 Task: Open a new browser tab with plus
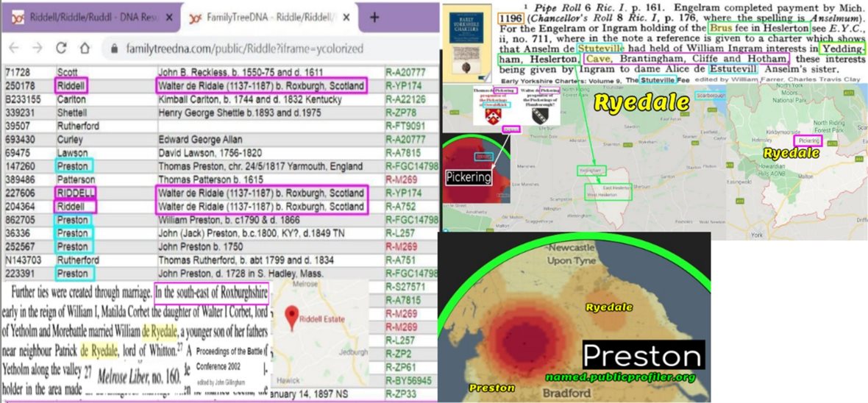point(374,17)
